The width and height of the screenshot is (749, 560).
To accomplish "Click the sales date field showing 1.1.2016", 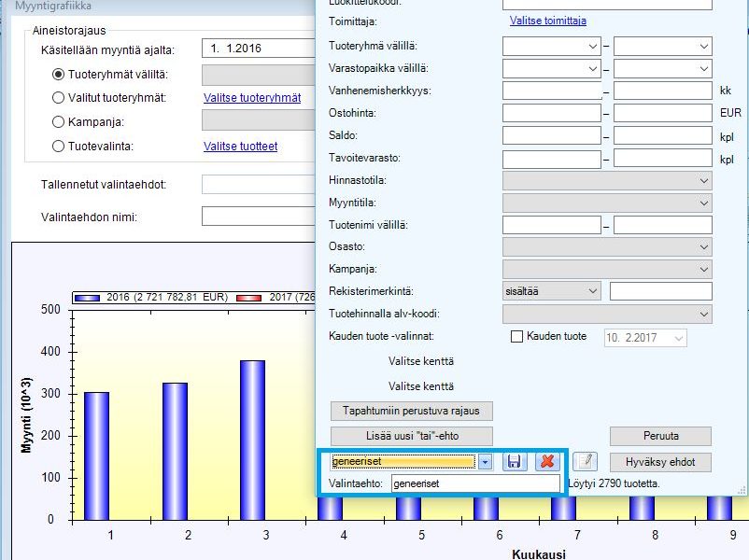I will pos(259,49).
